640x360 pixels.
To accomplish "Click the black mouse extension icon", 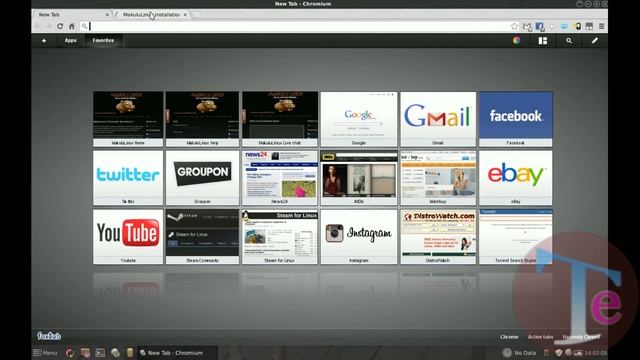I will (578, 27).
